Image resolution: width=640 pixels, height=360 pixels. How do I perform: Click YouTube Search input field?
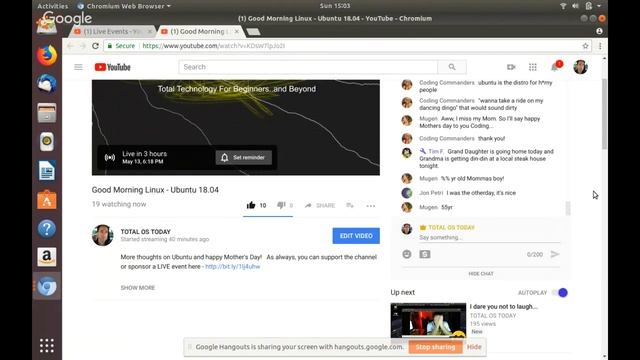click(x=308, y=67)
